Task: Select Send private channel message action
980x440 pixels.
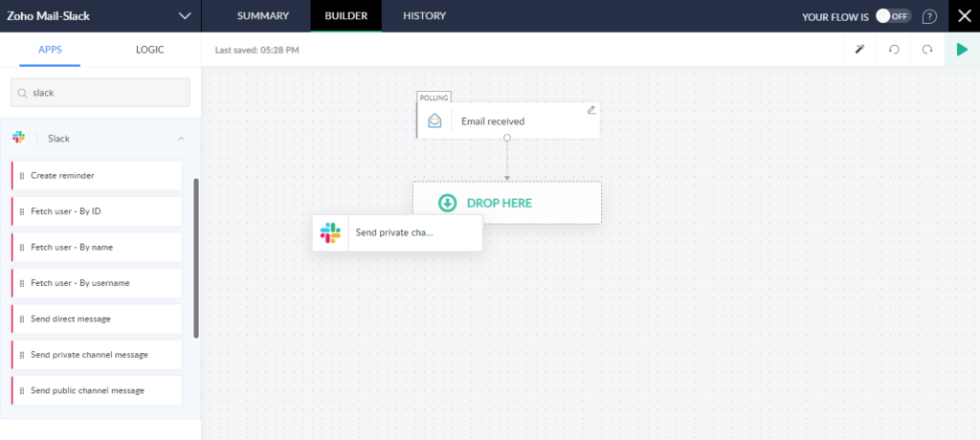Action: [x=97, y=354]
